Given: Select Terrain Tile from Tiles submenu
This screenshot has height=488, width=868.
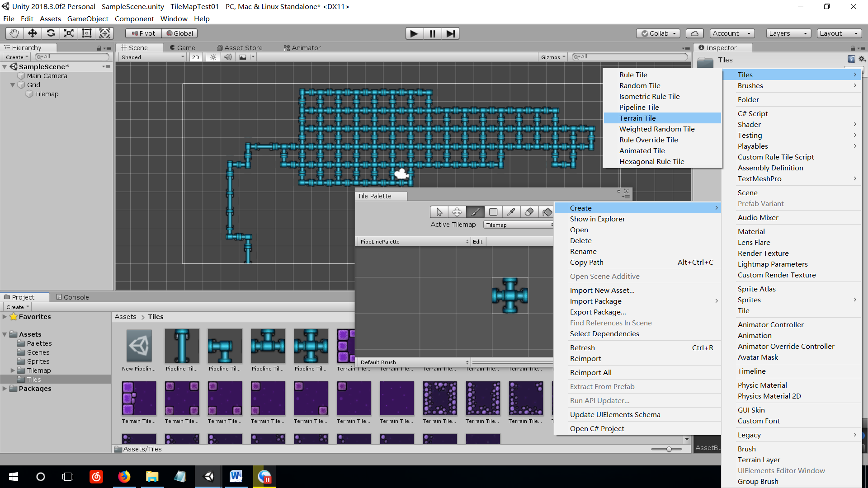Looking at the screenshot, I should [637, 118].
